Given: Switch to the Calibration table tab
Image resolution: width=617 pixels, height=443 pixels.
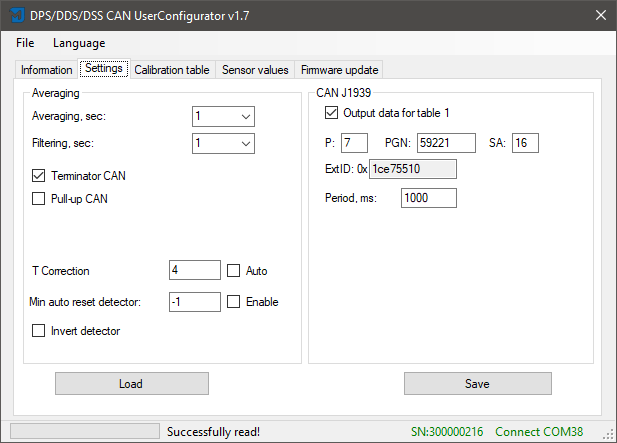Looking at the screenshot, I should (x=171, y=70).
